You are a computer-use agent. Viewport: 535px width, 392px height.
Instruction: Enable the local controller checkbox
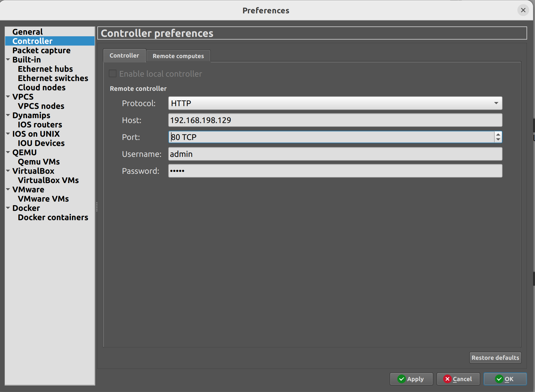(x=112, y=73)
